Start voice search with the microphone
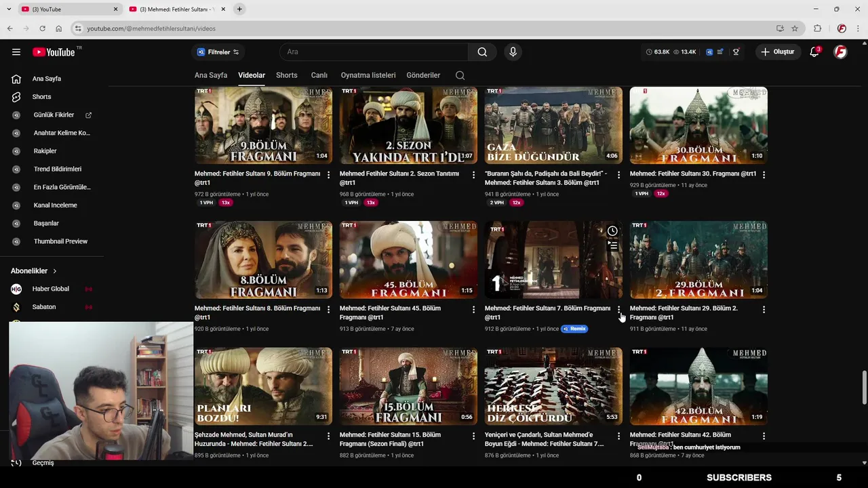Image resolution: width=868 pixels, height=488 pixels. [x=513, y=52]
